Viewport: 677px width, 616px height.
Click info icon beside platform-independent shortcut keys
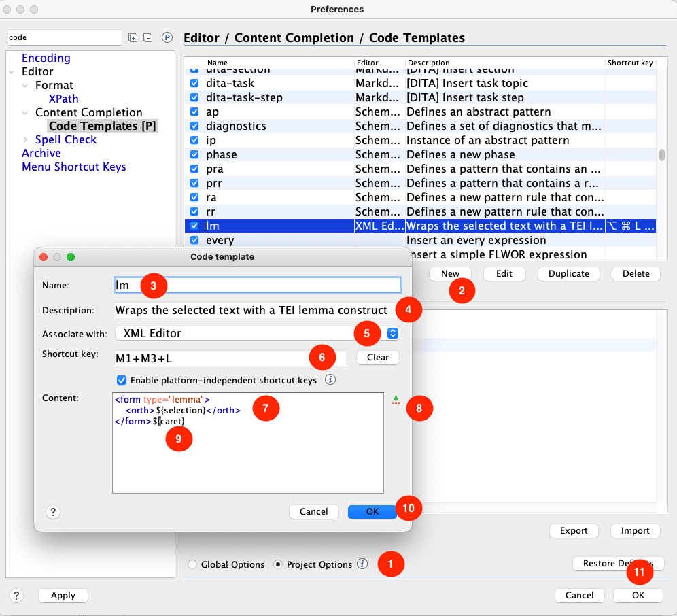tap(330, 379)
